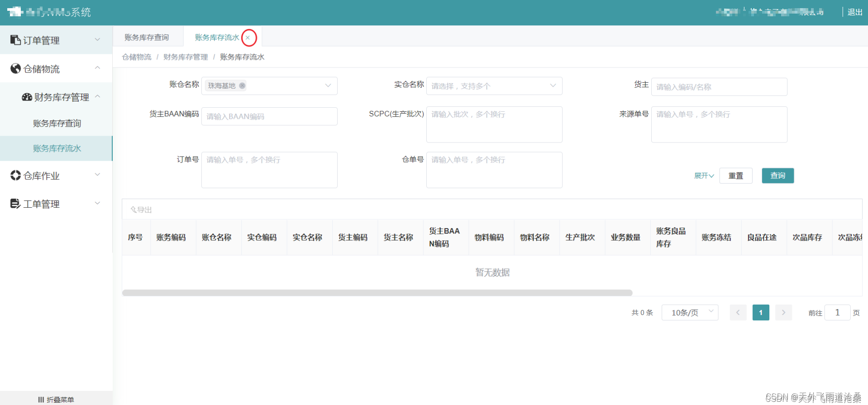Open the 仓库作业 menu item

[x=56, y=175]
